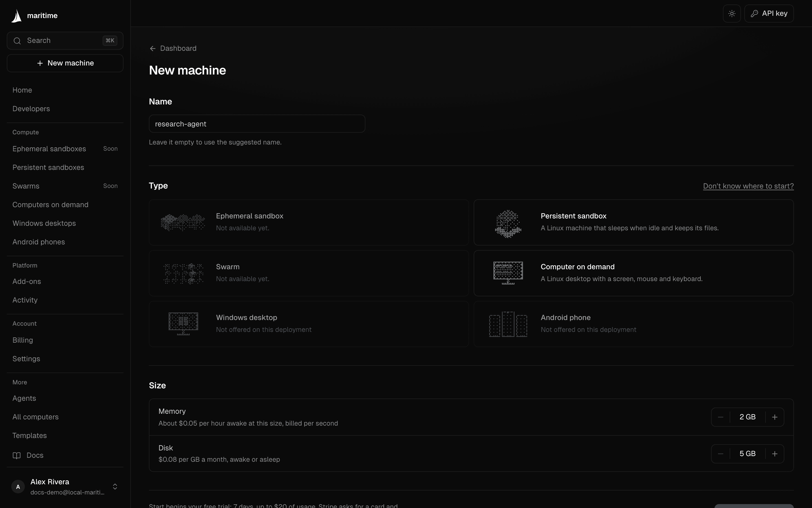Decrease Memory with the minus button

[x=720, y=417]
